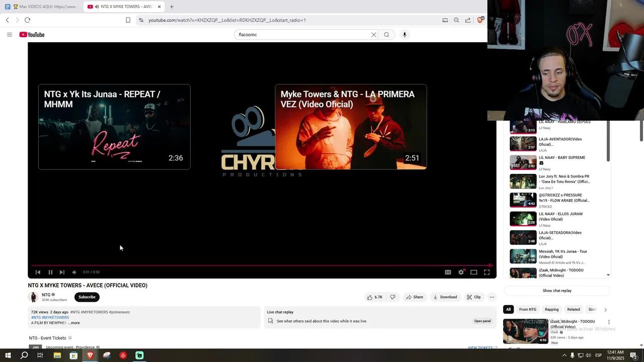Play LAJA-SETEADORA playlist item
Image resolution: width=644 pixels, height=362 pixels.
pyautogui.click(x=556, y=238)
